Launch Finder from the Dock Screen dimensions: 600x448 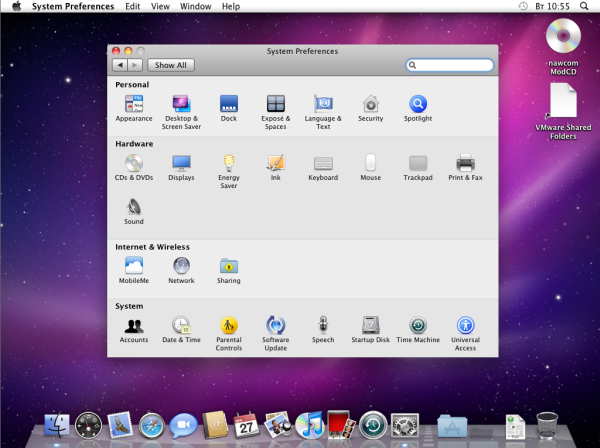57,425
